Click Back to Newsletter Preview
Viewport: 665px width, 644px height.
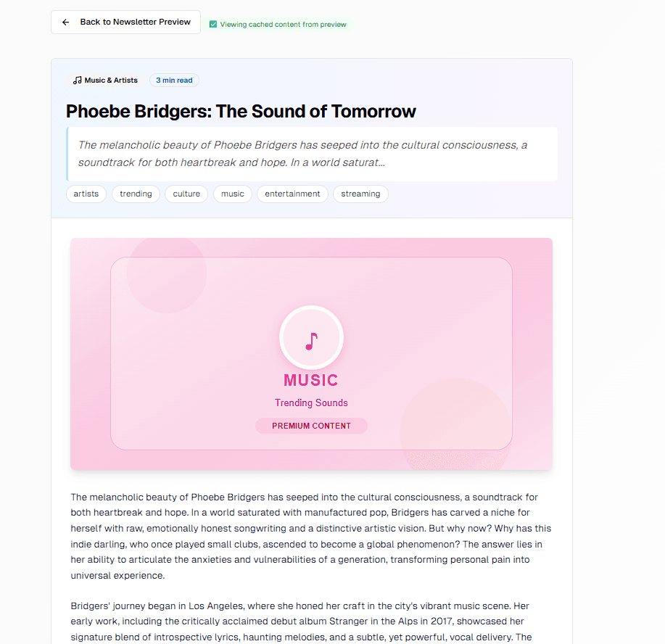tap(125, 22)
